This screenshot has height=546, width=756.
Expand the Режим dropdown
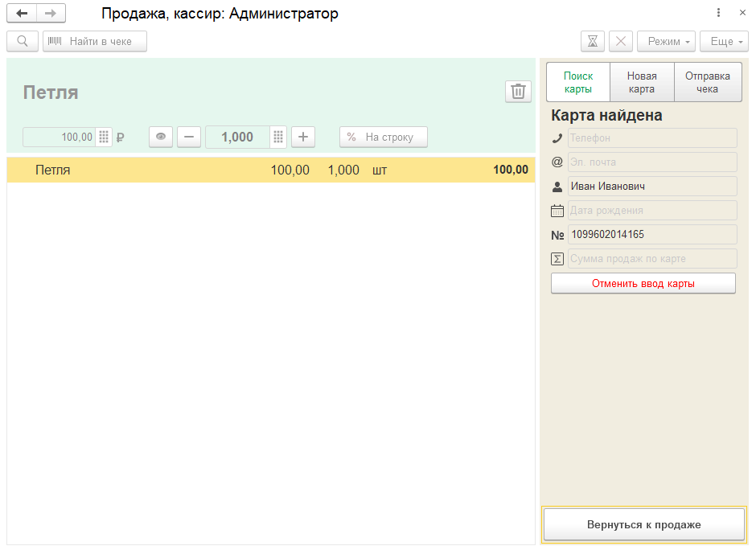click(666, 41)
